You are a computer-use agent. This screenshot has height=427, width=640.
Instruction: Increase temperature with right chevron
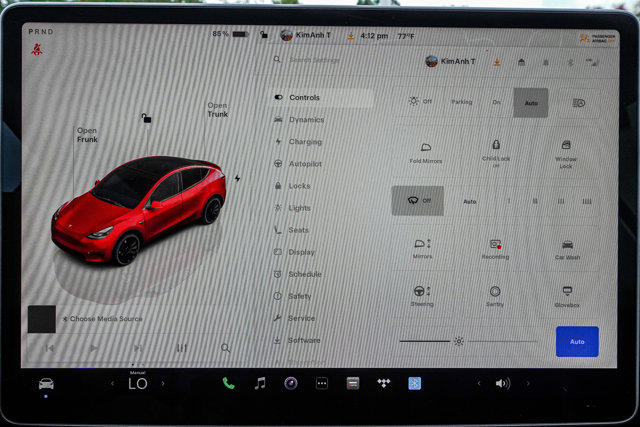pos(163,383)
